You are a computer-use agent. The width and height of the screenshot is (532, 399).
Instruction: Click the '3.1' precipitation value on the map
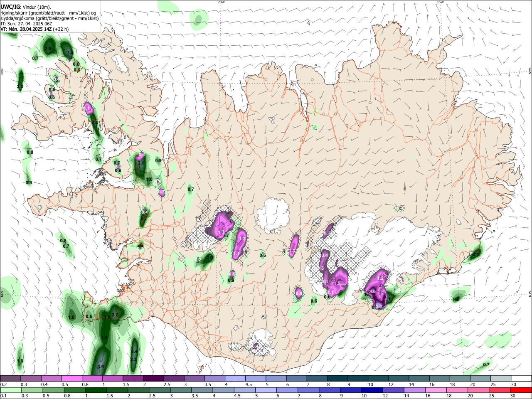(141, 163)
